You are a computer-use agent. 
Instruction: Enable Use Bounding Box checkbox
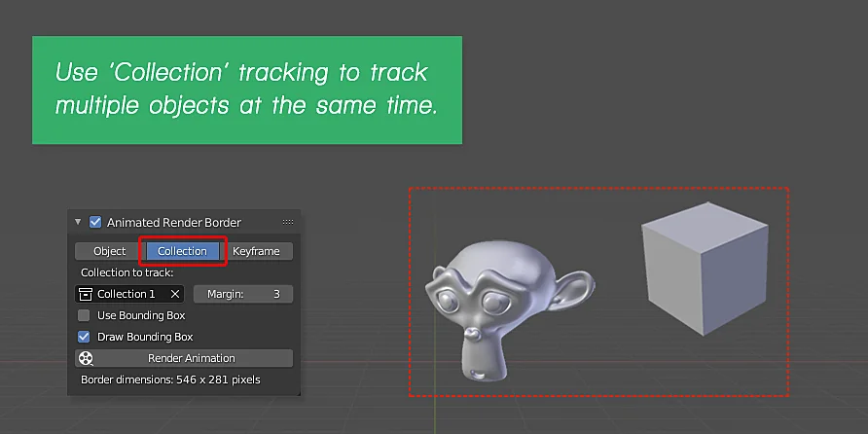tap(84, 315)
